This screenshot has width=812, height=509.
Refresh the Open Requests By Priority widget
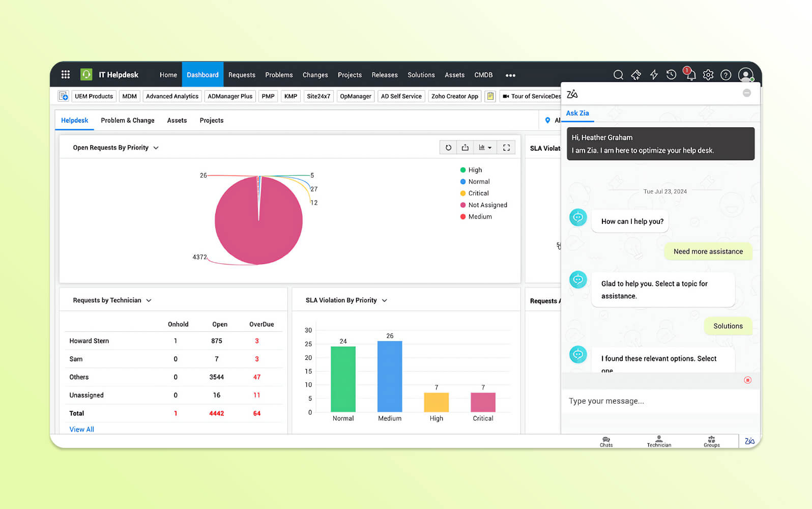click(x=448, y=148)
